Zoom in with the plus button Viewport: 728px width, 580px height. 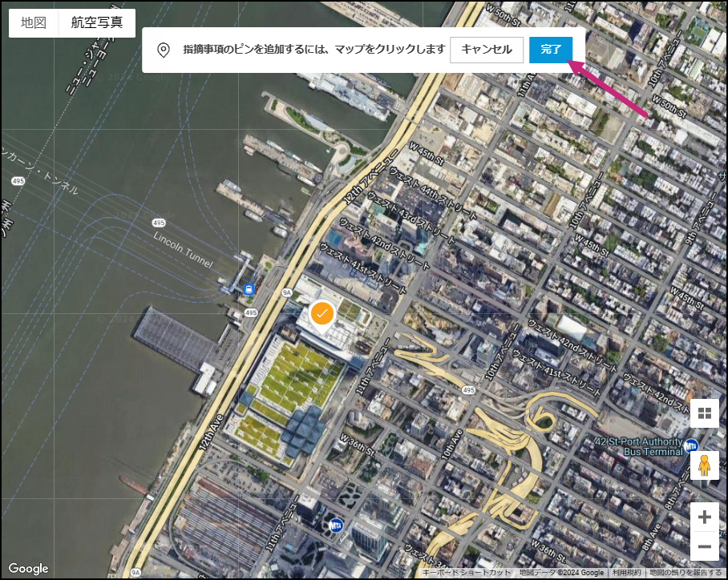(x=704, y=517)
